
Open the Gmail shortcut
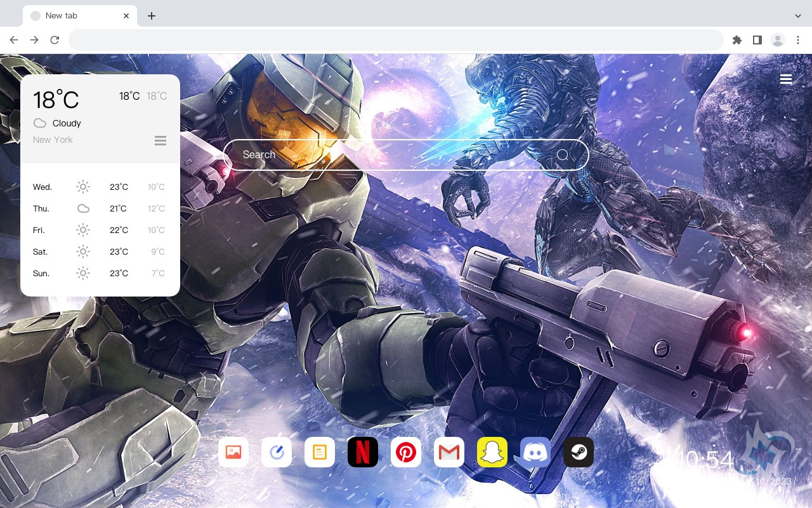(x=449, y=452)
